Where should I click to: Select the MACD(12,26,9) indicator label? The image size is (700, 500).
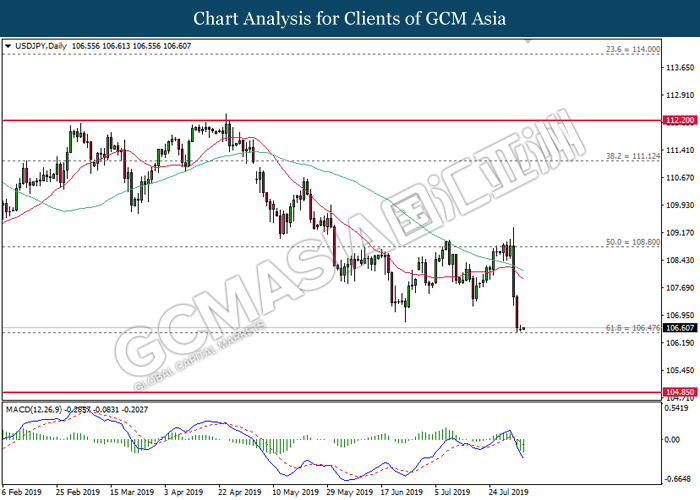[x=34, y=409]
